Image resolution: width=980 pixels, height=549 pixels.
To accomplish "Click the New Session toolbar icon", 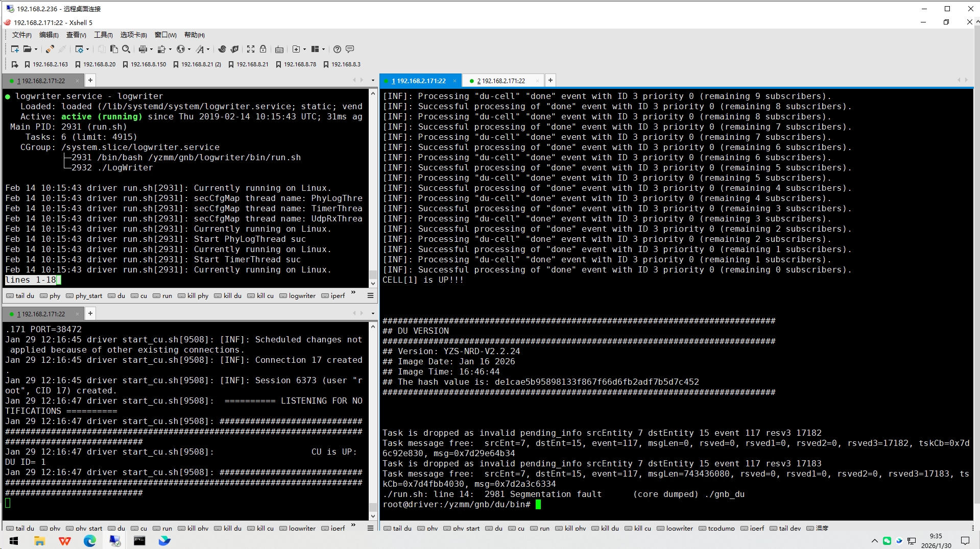I will pyautogui.click(x=15, y=49).
